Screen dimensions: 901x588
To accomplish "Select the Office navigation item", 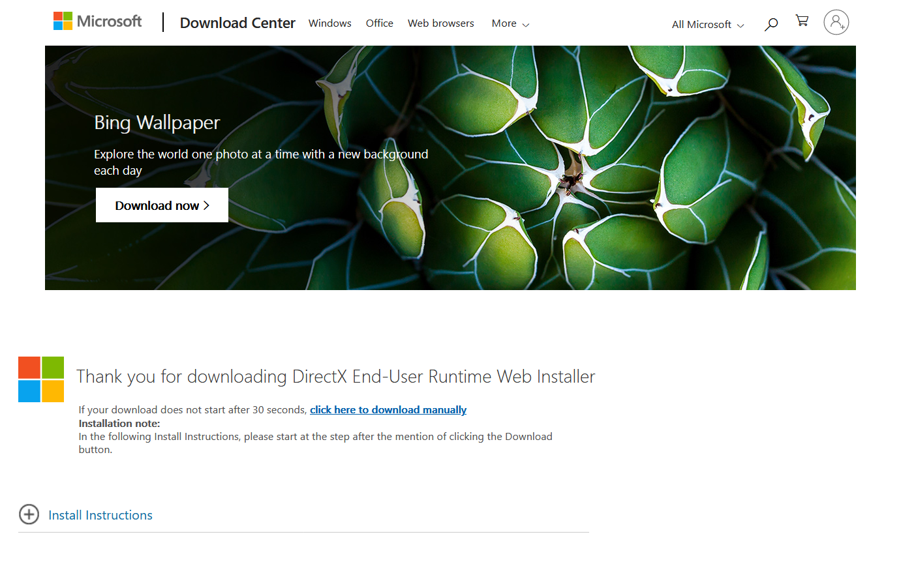I will (x=379, y=23).
